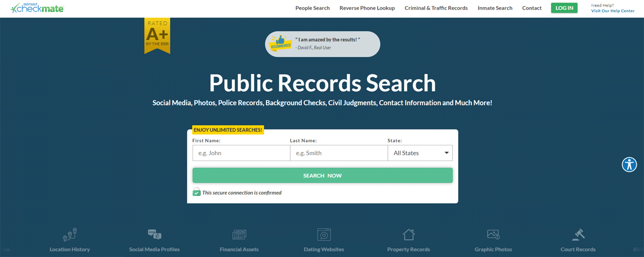
Task: Click the SEARCH NOW button
Action: click(x=323, y=175)
